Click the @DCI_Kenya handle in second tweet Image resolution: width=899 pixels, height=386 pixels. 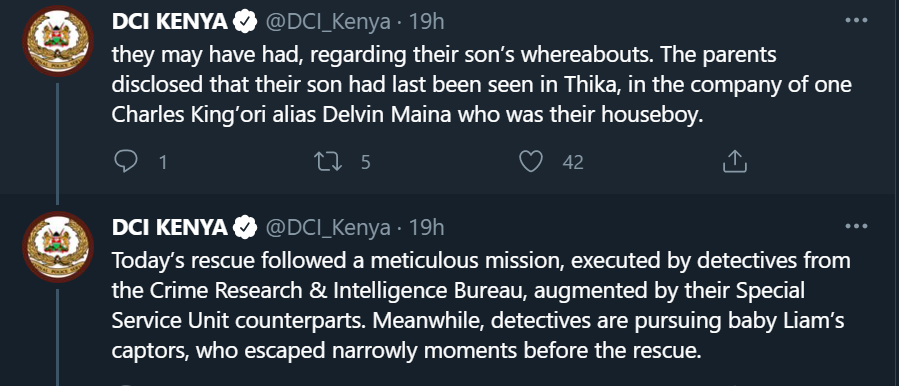327,228
